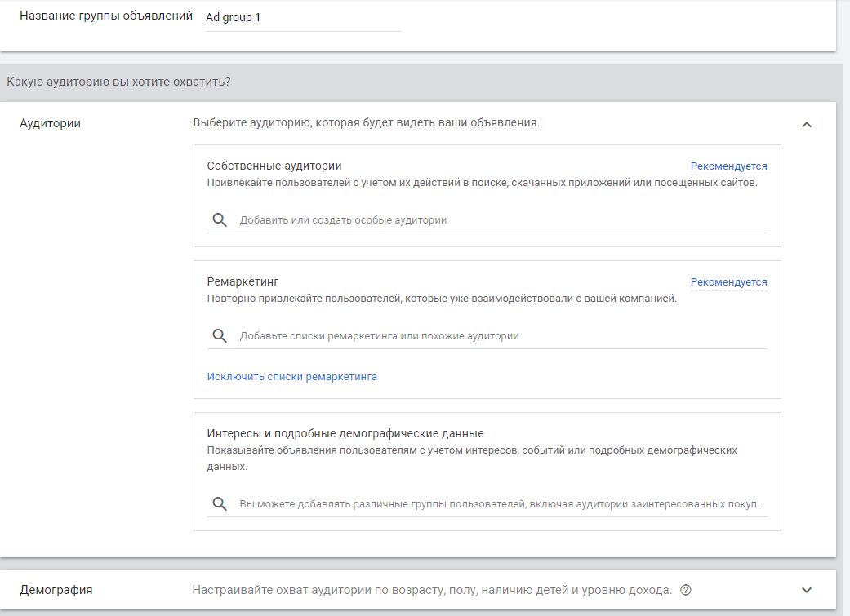Collapse the Аудитории section chevron
Screen dimensions: 850x616
pos(807,125)
